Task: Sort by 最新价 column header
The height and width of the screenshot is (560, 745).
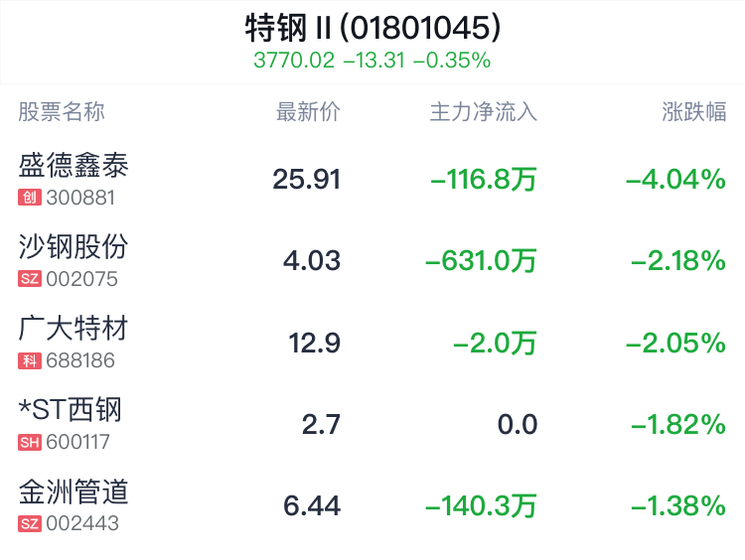Action: [x=308, y=112]
